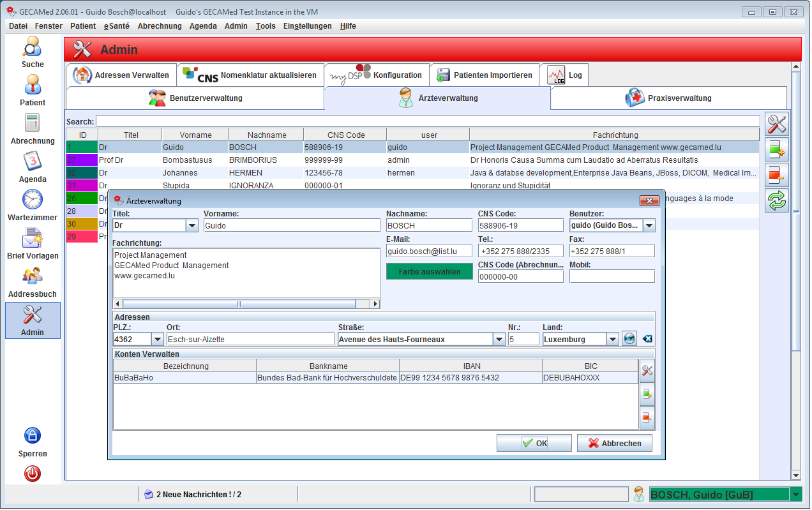Open the Wartezimmer clock icon
The height and width of the screenshot is (510, 812).
[x=32, y=200]
